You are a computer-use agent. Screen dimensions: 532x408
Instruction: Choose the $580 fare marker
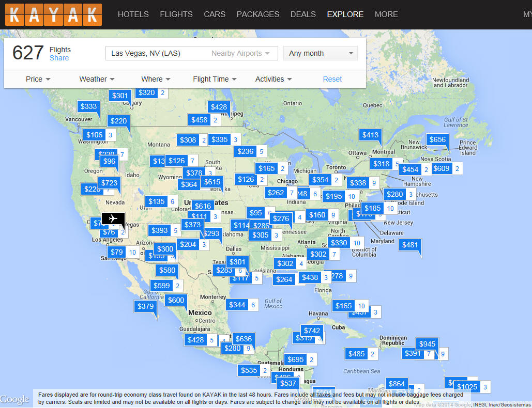pos(168,270)
